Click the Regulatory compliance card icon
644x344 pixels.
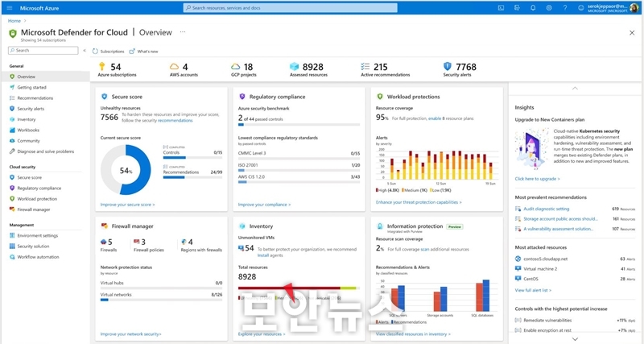pos(242,97)
